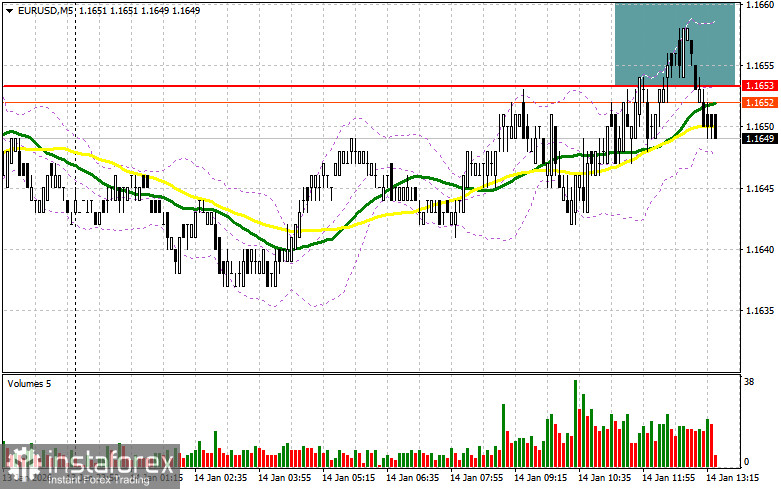Click the 1.1635 price axis label
Screen dimensions: 781x489
pos(759,311)
